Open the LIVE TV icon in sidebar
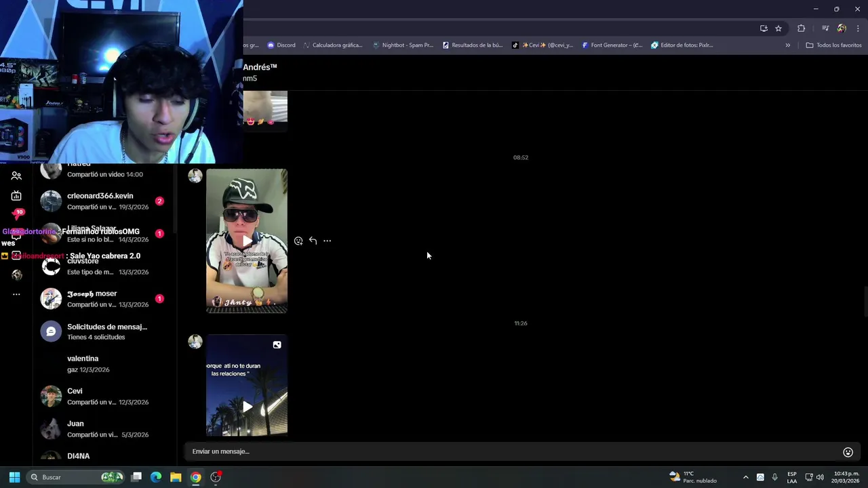The width and height of the screenshot is (868, 488). point(16,196)
